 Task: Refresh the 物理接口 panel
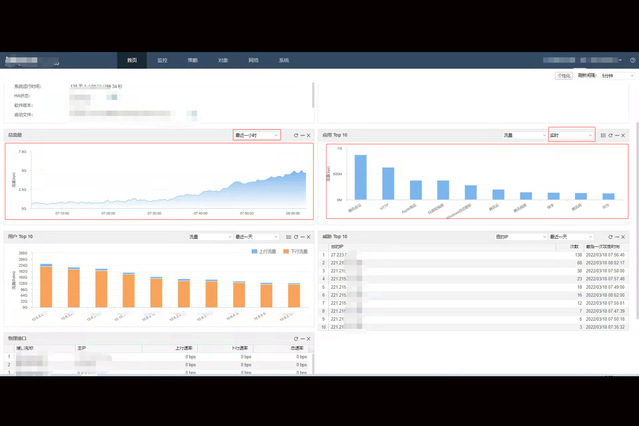tap(295, 339)
